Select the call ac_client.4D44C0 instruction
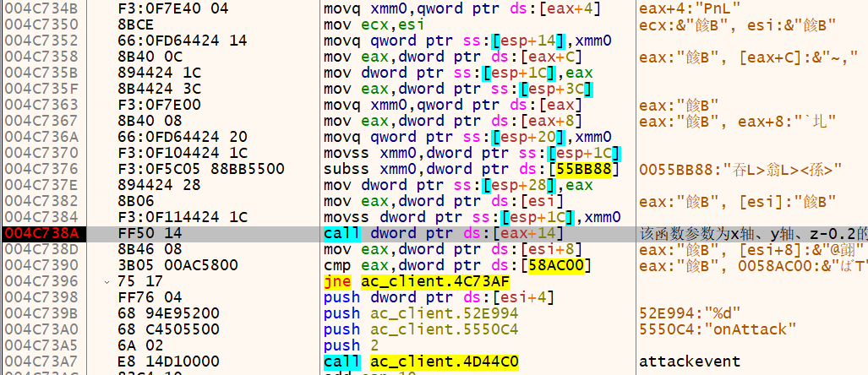The height and width of the screenshot is (375, 868). pos(421,361)
